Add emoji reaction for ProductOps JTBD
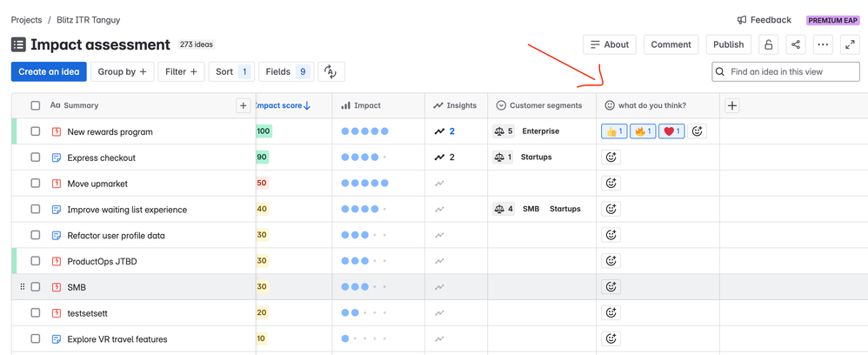 point(611,261)
